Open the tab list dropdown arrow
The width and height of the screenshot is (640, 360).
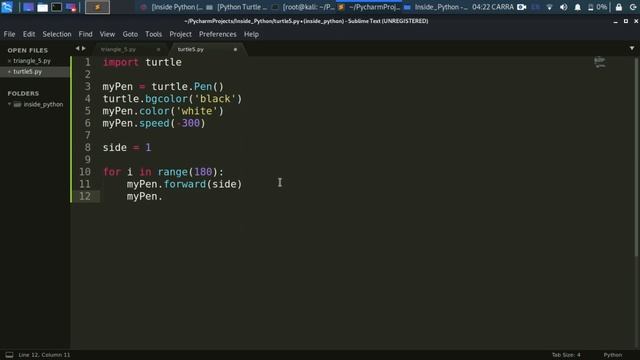(632, 49)
